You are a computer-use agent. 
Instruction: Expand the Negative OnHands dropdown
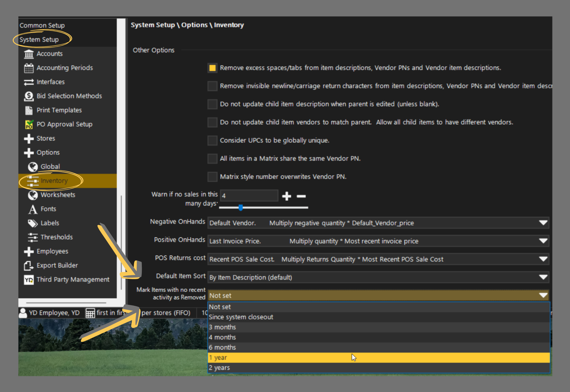[543, 223]
